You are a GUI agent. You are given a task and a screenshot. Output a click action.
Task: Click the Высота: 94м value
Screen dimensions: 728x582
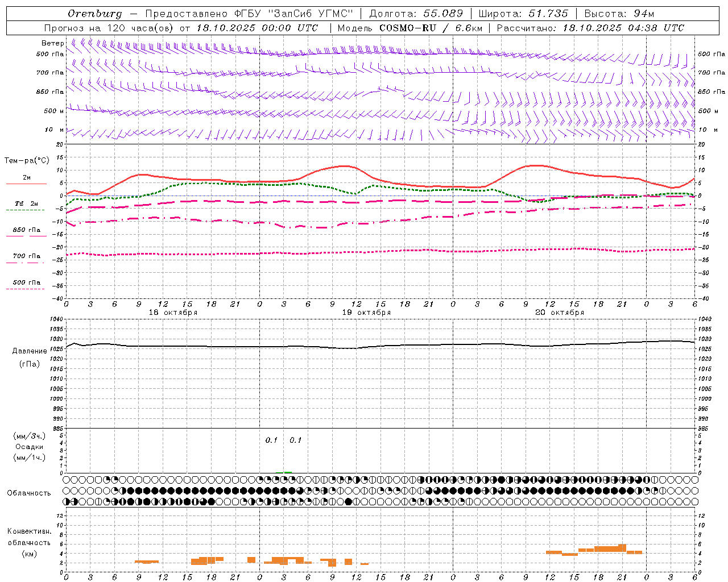619,14
